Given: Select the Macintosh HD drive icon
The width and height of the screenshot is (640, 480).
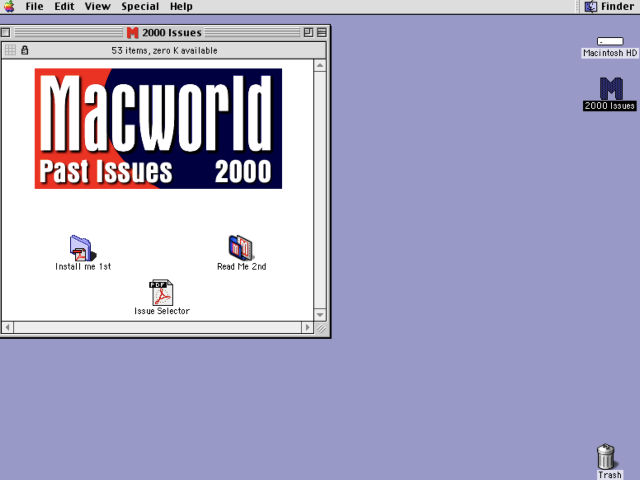Looking at the screenshot, I should 610,41.
